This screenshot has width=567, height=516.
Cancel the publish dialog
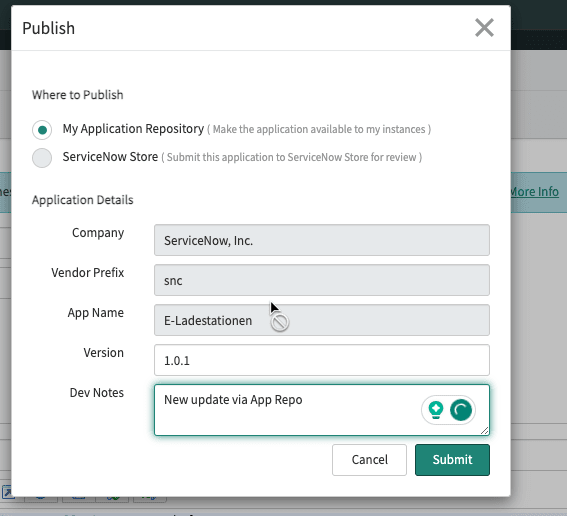pyautogui.click(x=369, y=460)
